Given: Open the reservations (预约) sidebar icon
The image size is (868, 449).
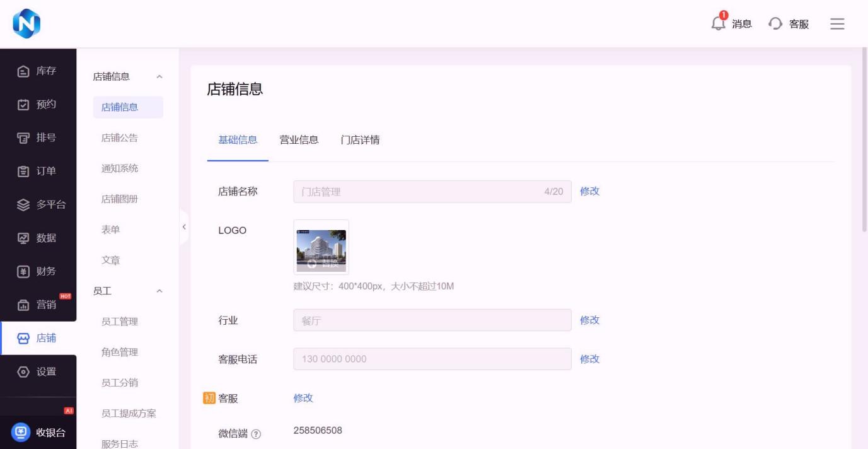Looking at the screenshot, I should 23,105.
